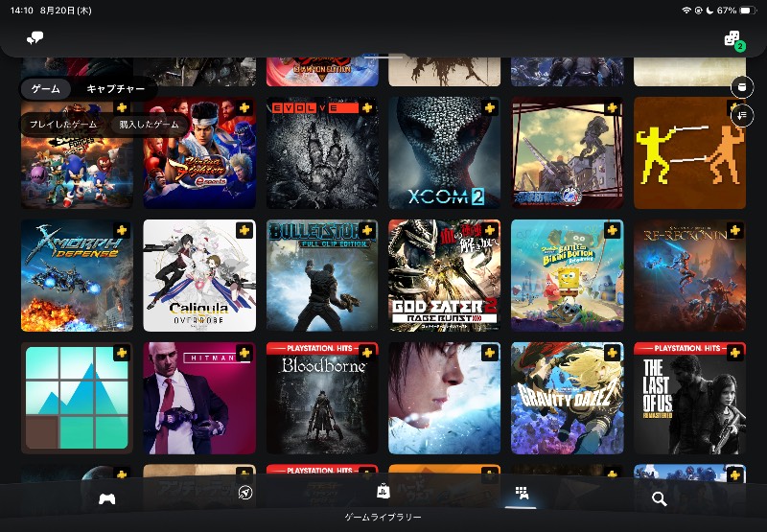Tap the PS Plus badge on Last of Us
Image resolution: width=767 pixels, height=532 pixels.
click(x=734, y=353)
